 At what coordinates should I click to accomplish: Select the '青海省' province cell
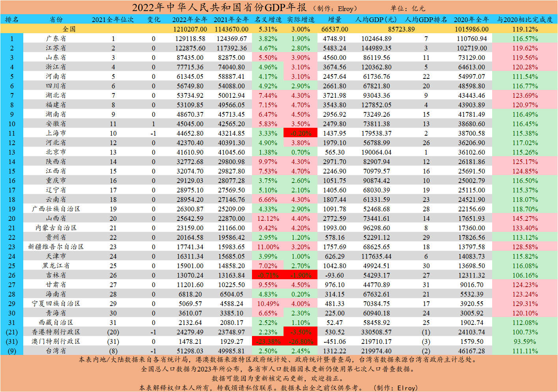click(56, 313)
